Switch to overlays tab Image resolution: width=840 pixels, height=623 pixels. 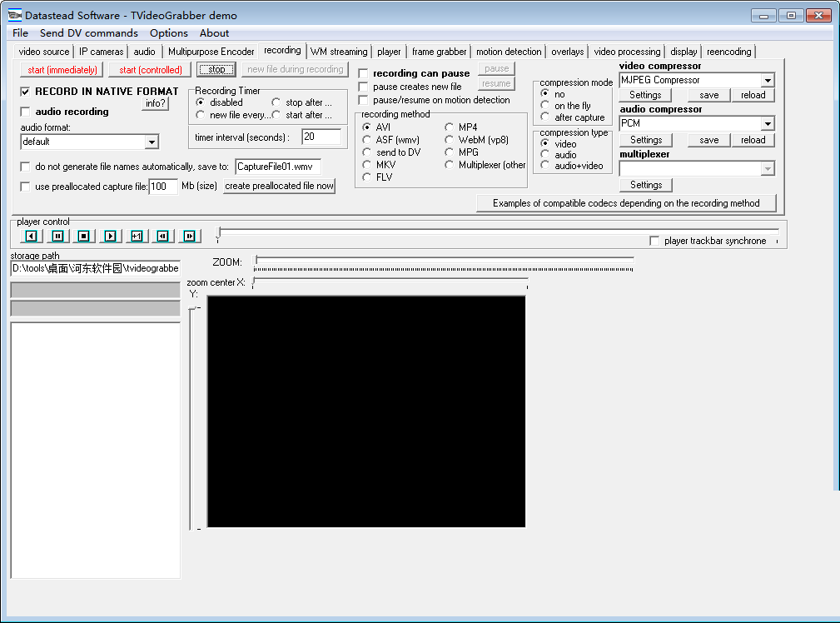coord(567,52)
